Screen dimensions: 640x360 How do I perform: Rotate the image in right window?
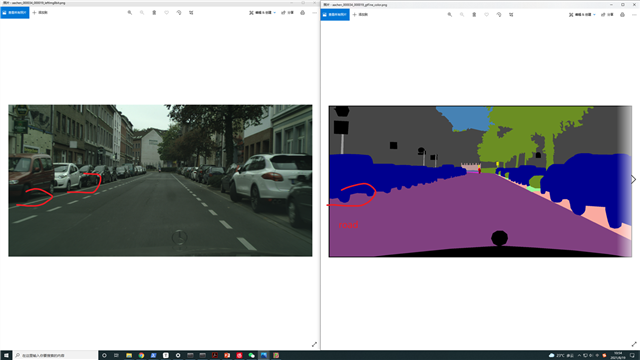pyautogui.click(x=499, y=15)
